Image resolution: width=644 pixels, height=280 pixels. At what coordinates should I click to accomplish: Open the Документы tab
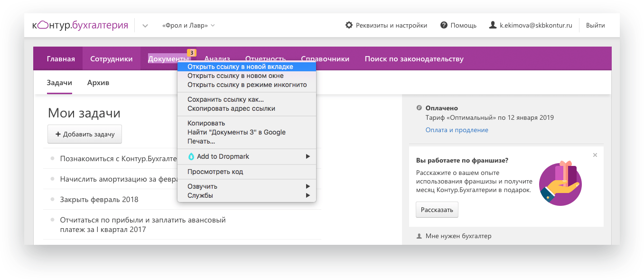168,59
